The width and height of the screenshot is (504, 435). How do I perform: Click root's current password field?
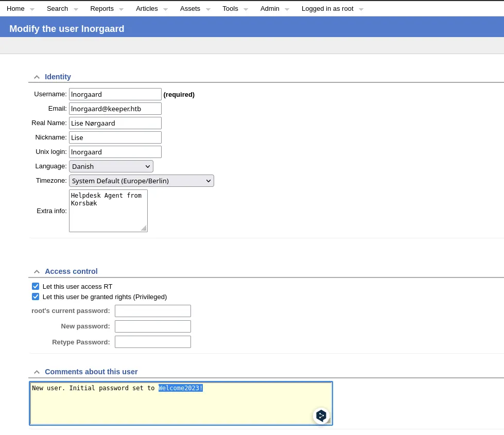(153, 311)
